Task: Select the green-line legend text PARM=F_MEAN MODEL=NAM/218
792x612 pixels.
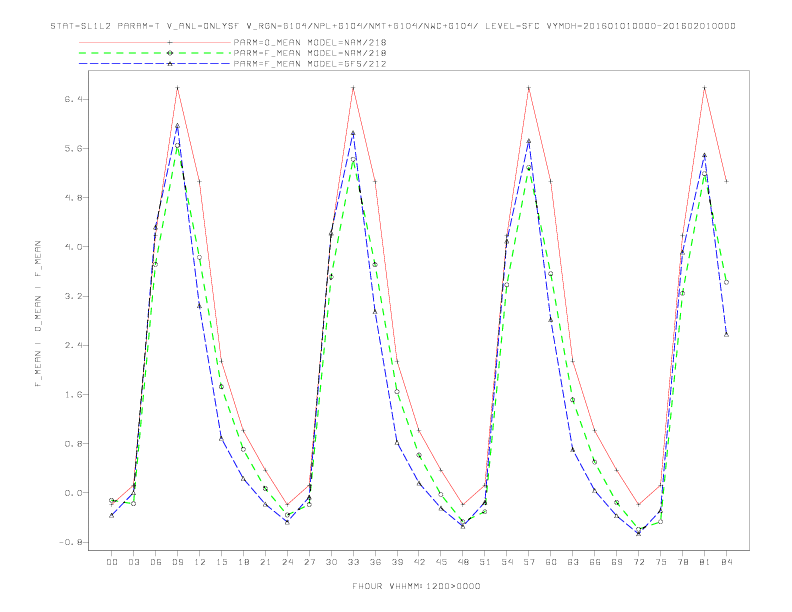Action: pos(310,53)
